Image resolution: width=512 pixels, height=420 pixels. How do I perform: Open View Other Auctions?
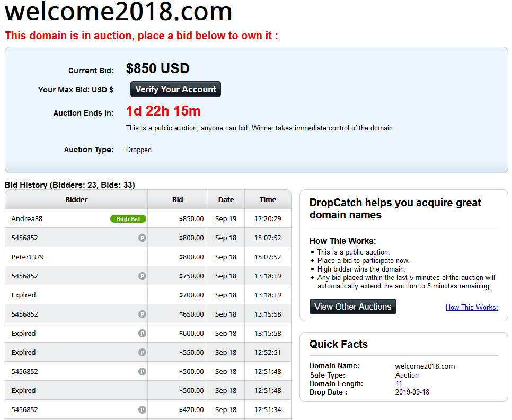coord(352,307)
